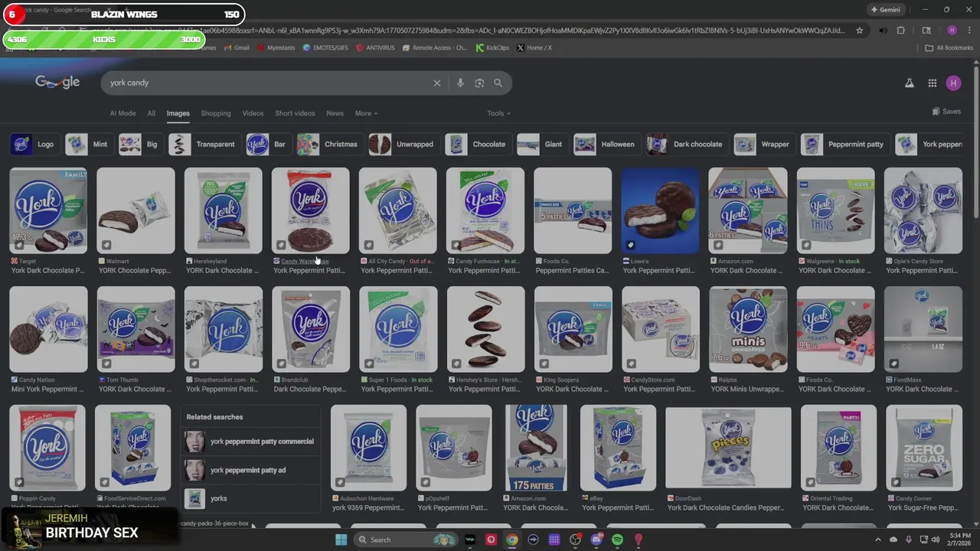Screen dimensions: 980x551
Task: Open the Myinstants bookmark
Action: tap(276, 47)
